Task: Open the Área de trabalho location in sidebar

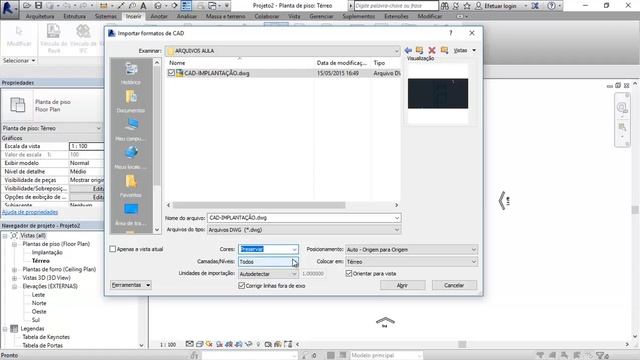Action: (x=131, y=215)
